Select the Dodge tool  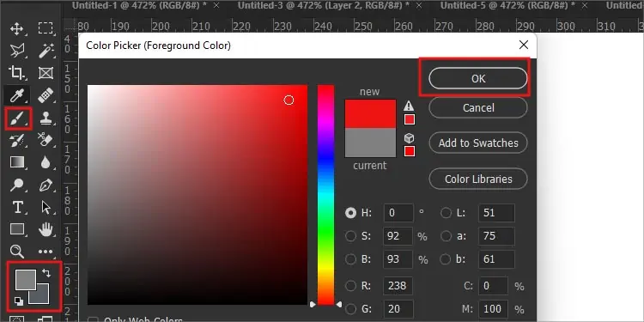pyautogui.click(x=17, y=185)
